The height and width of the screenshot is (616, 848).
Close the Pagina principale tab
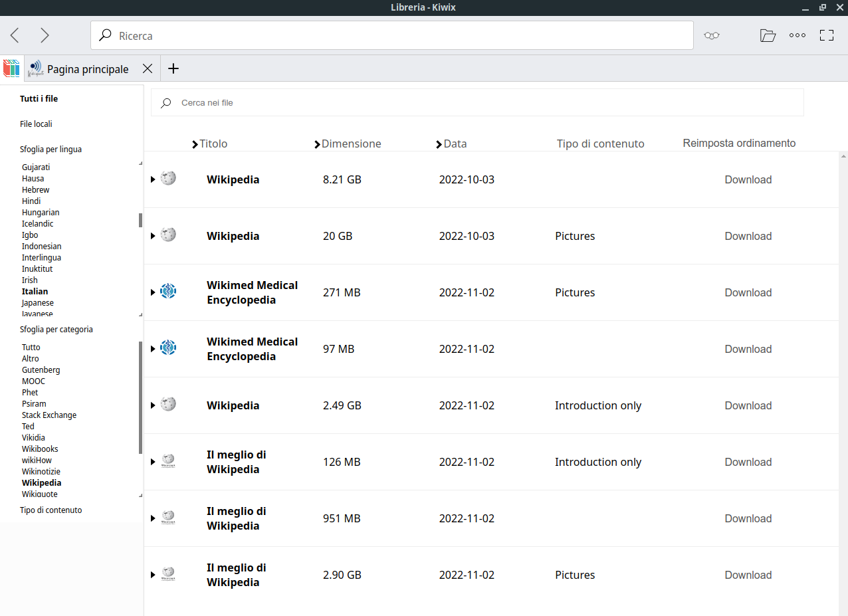coord(148,68)
